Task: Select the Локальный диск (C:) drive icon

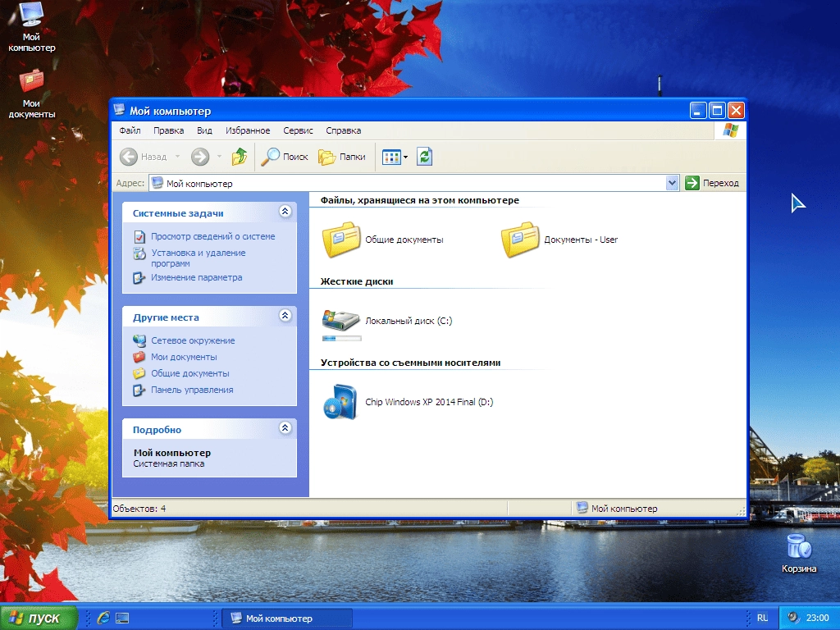Action: (340, 320)
